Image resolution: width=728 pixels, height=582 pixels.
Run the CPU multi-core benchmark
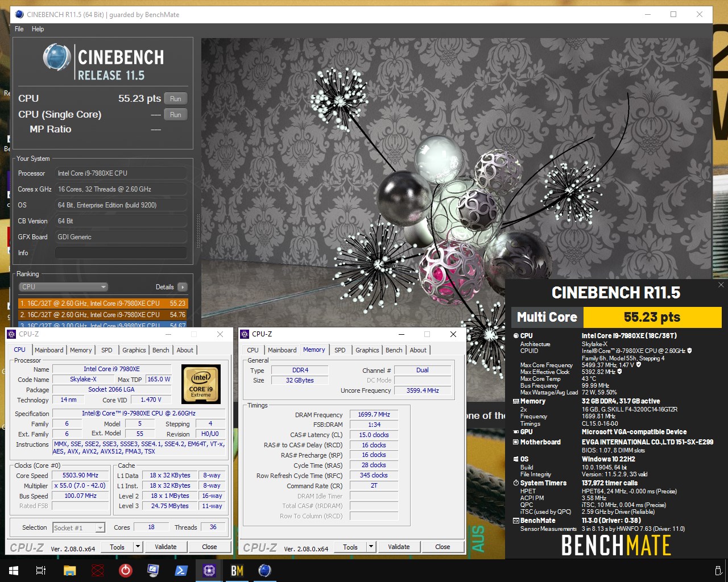(175, 99)
